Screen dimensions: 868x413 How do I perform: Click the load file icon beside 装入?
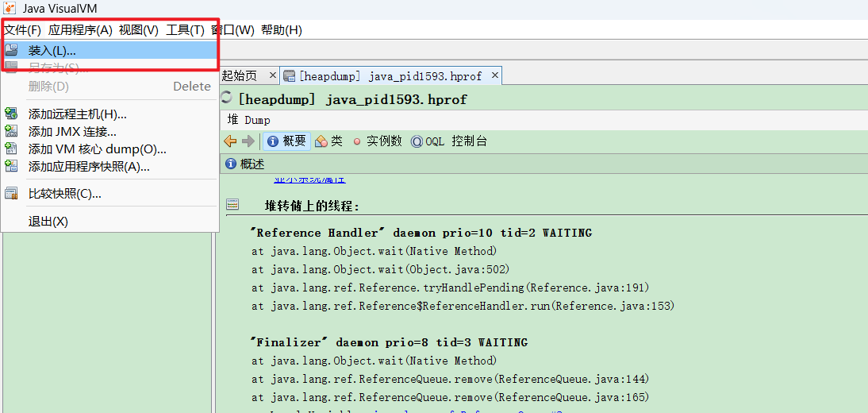[11, 51]
